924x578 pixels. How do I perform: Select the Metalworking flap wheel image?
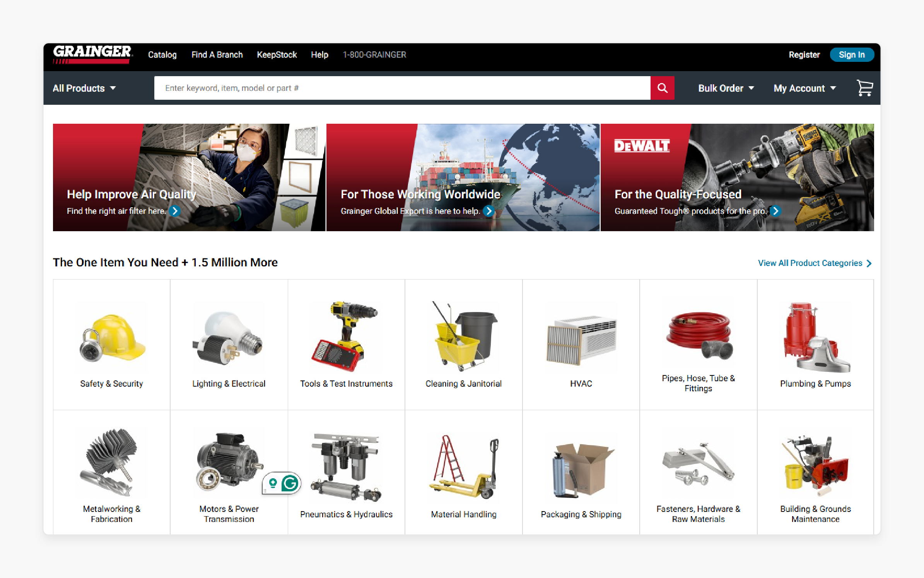point(109,462)
